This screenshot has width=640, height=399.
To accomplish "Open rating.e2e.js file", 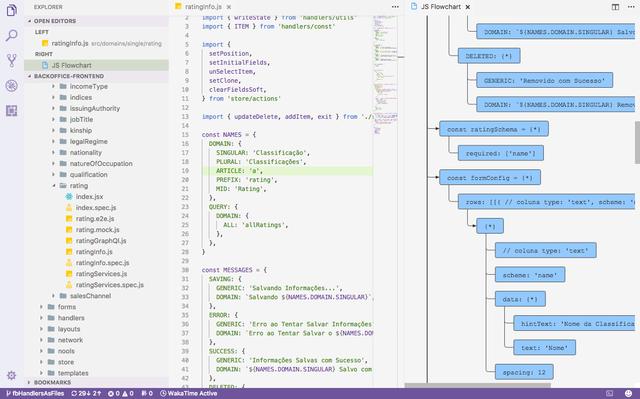I will [95, 219].
